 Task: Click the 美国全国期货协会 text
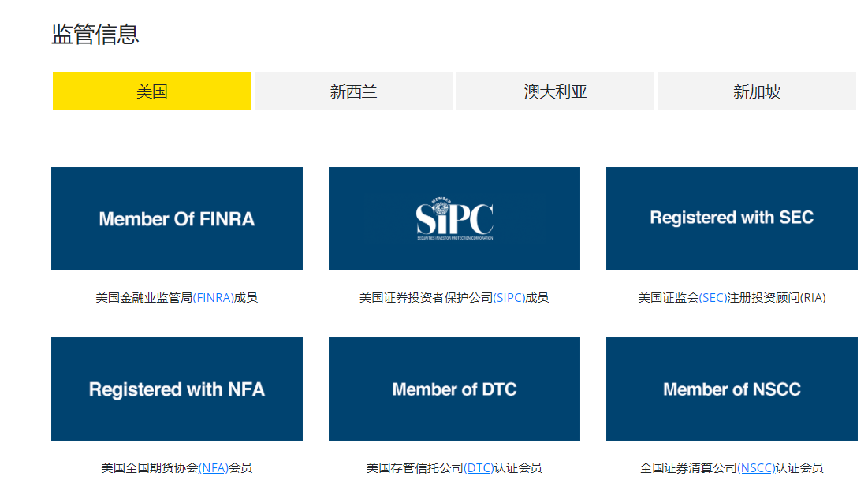point(150,468)
